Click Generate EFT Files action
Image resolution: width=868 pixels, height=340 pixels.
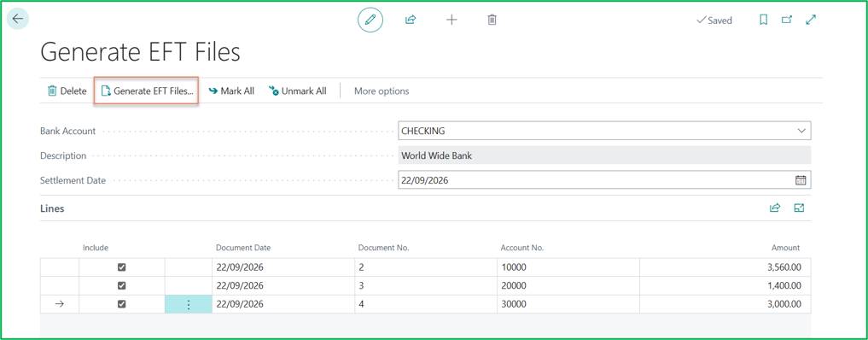click(x=148, y=91)
